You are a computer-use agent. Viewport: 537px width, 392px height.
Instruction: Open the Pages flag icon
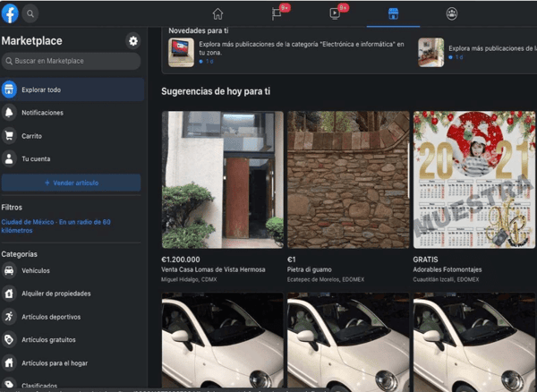(x=276, y=13)
